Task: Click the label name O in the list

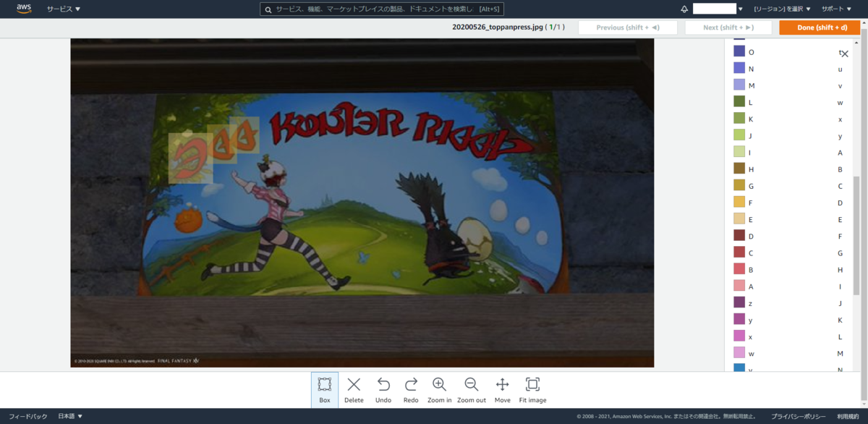Action: tap(751, 52)
